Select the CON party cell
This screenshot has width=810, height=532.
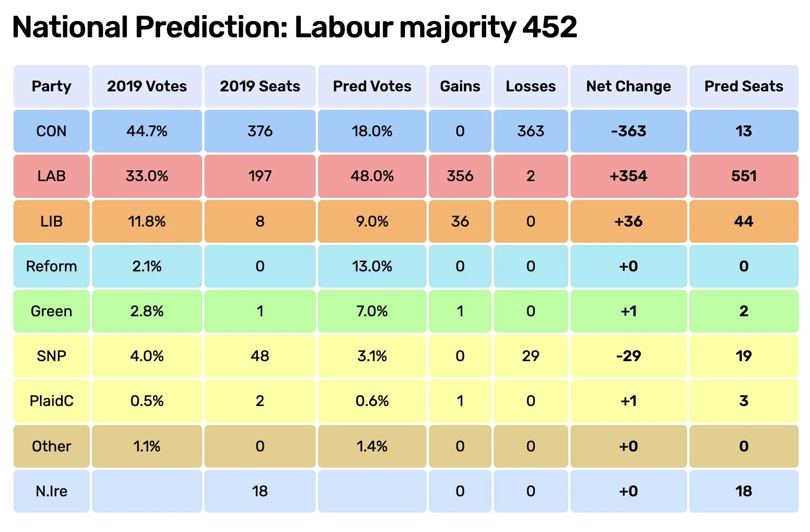[x=51, y=131]
